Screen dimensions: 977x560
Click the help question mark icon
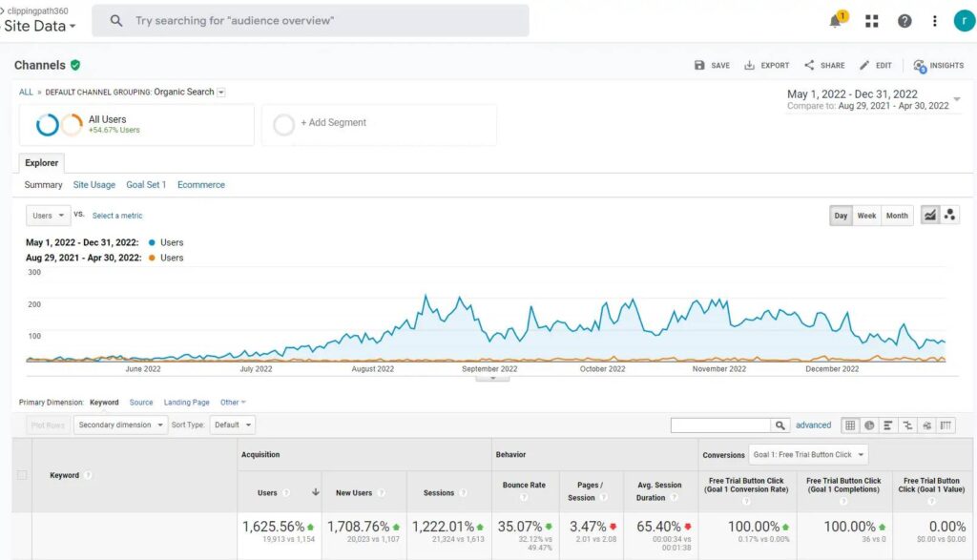tap(904, 21)
